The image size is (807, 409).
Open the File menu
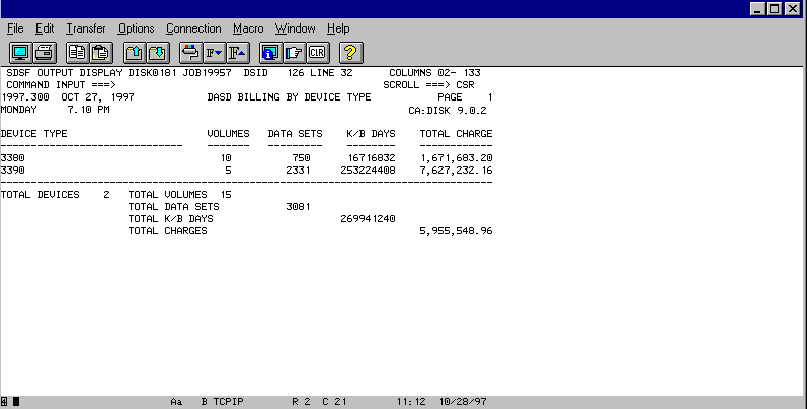click(x=15, y=29)
